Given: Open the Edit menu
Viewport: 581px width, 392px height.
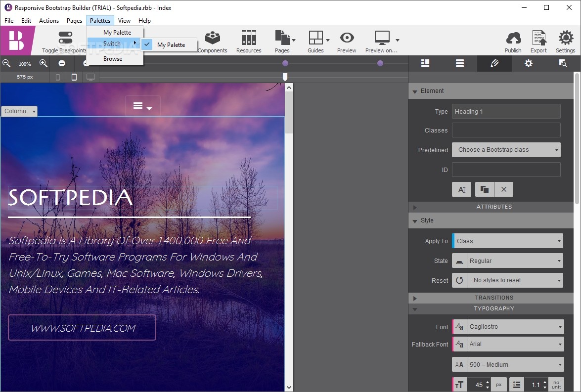Looking at the screenshot, I should tap(26, 21).
